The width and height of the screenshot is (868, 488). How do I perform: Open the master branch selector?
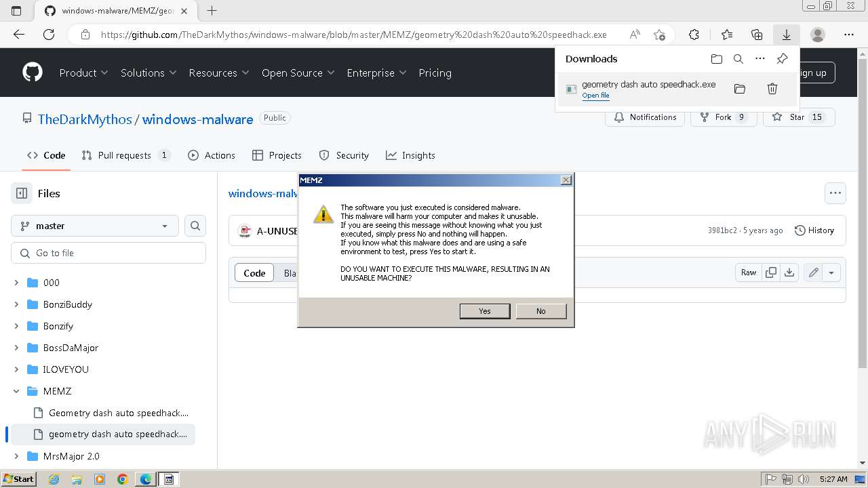[95, 226]
